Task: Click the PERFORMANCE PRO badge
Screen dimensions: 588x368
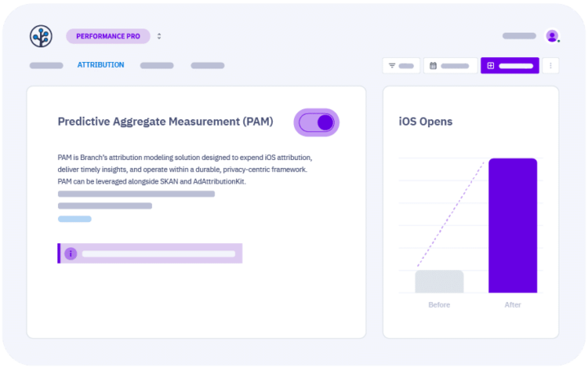Action: 108,37
